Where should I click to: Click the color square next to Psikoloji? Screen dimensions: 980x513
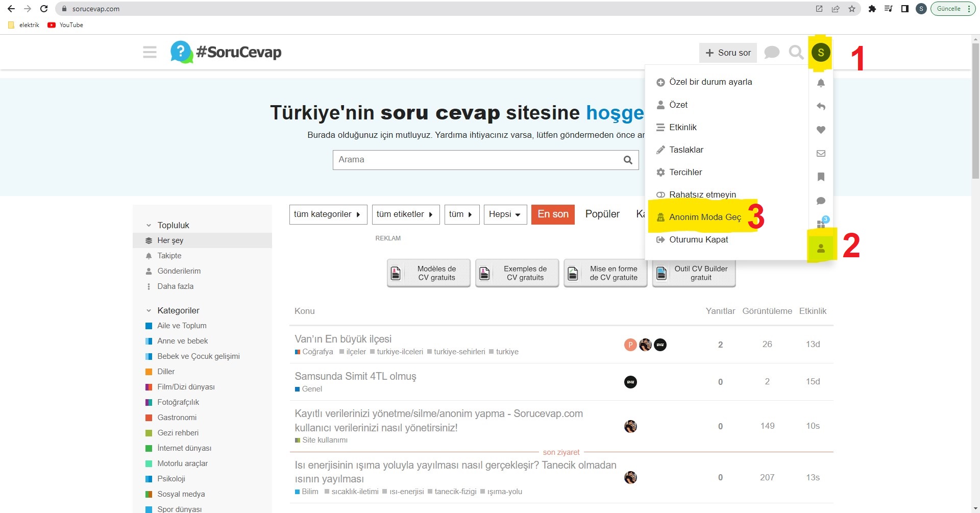[149, 478]
